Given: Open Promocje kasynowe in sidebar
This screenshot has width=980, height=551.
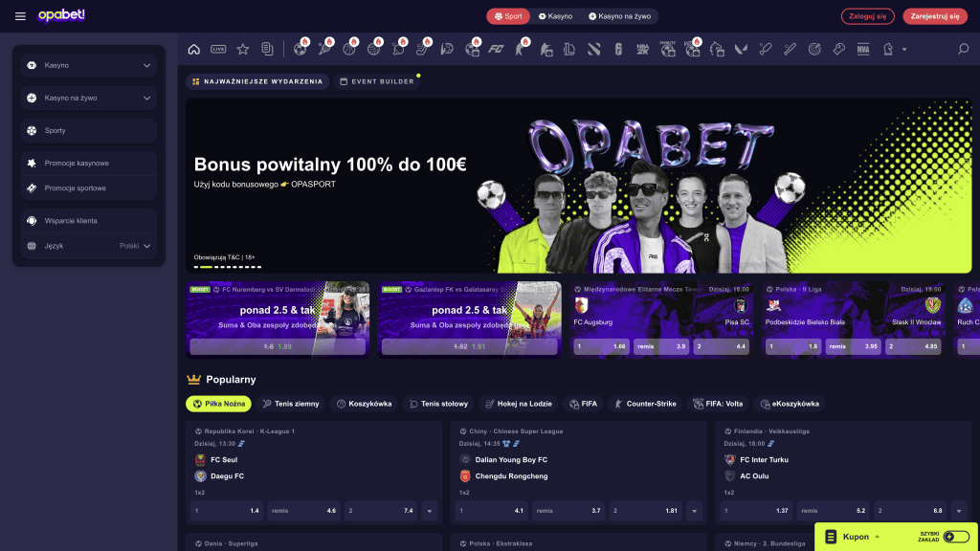Looking at the screenshot, I should (89, 163).
